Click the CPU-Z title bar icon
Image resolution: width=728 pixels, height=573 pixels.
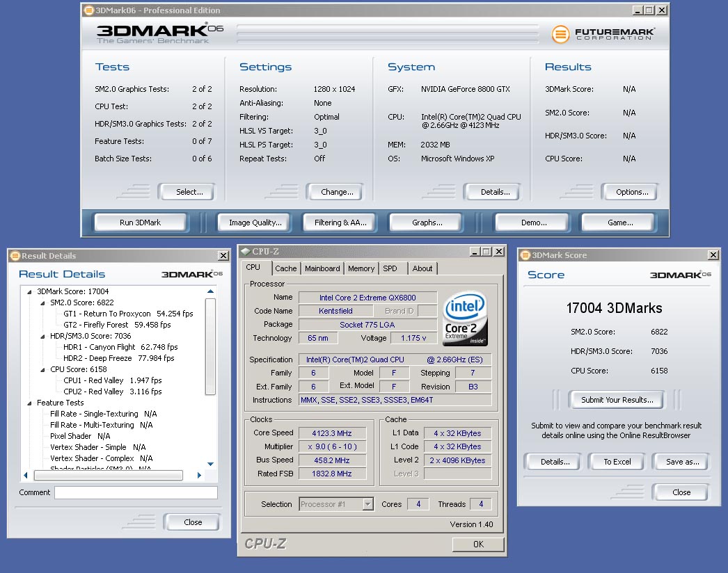coord(244,251)
